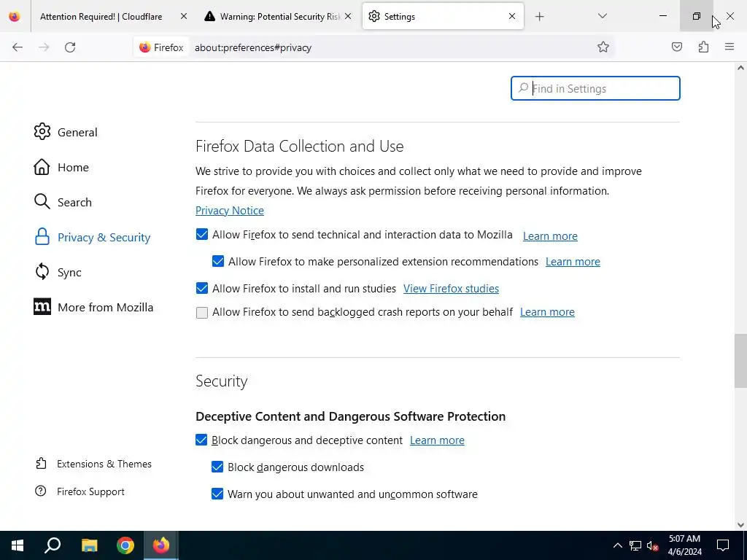747x560 pixels.
Task: Click the vertical scrollbar thumb
Action: click(x=740, y=362)
